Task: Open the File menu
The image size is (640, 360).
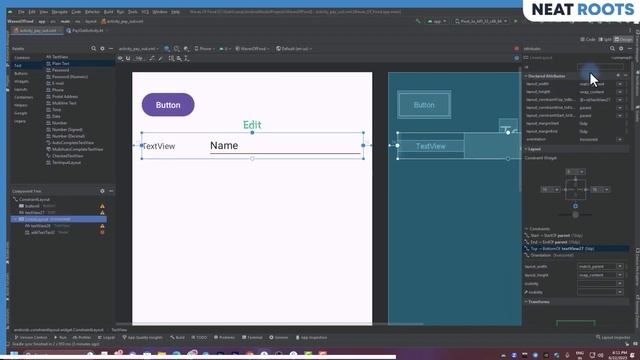Action: click(x=21, y=12)
